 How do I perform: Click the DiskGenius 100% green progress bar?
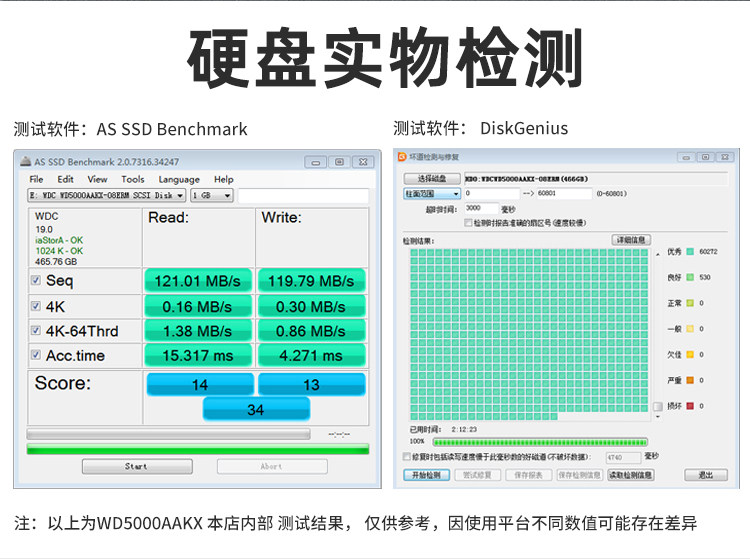[540, 442]
